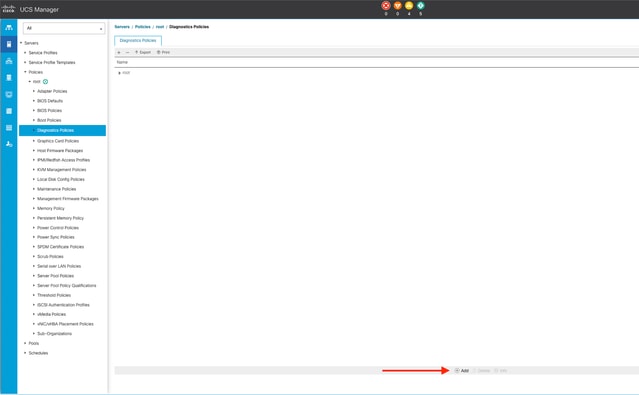Viewport: 639px width, 395px height.
Task: Select Scrub Policies in the tree
Action: coord(50,257)
